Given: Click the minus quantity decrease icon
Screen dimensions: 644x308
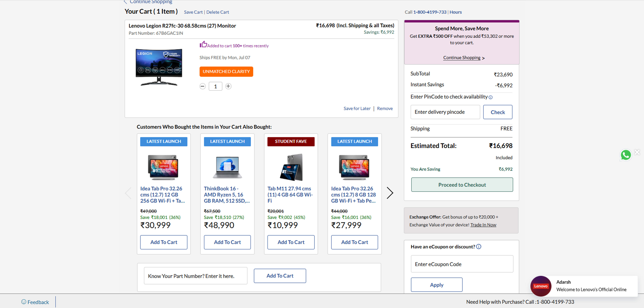Looking at the screenshot, I should pos(202,86).
